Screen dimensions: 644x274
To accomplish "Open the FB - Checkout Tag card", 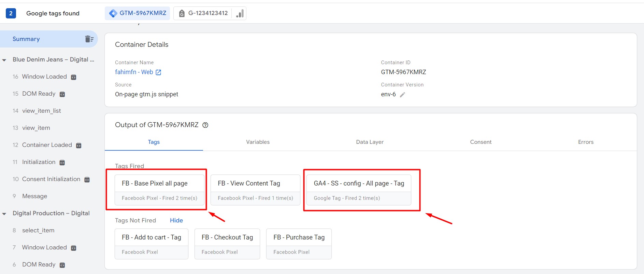I will tap(227, 244).
